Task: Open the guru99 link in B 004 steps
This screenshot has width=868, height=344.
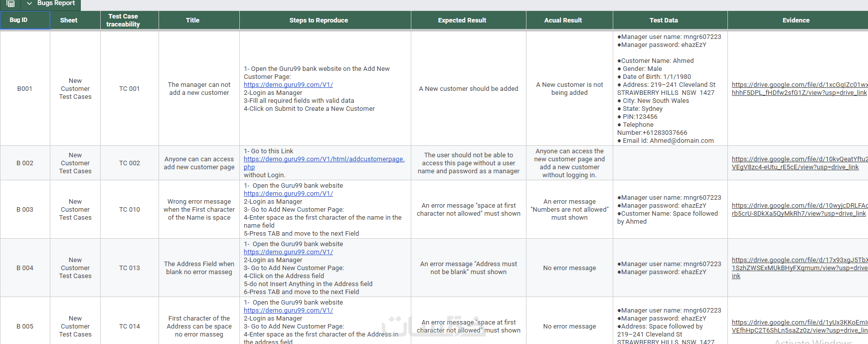Action: point(288,252)
